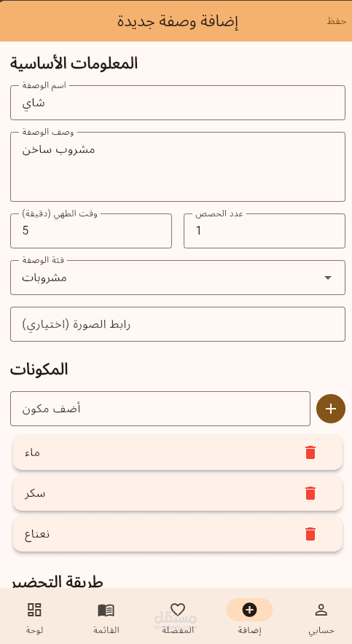The image size is (352, 644).
Task: Click the رابط الصورة optional image link field
Action: coord(178,324)
